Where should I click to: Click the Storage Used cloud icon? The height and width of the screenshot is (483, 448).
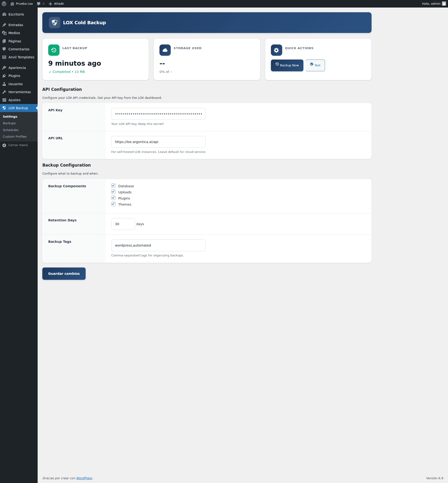(165, 50)
